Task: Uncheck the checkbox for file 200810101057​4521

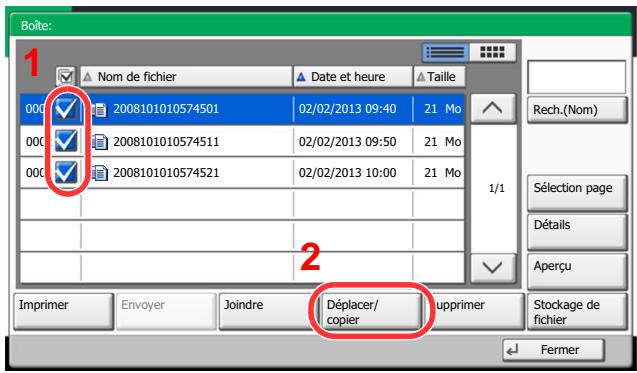Action: click(66, 172)
